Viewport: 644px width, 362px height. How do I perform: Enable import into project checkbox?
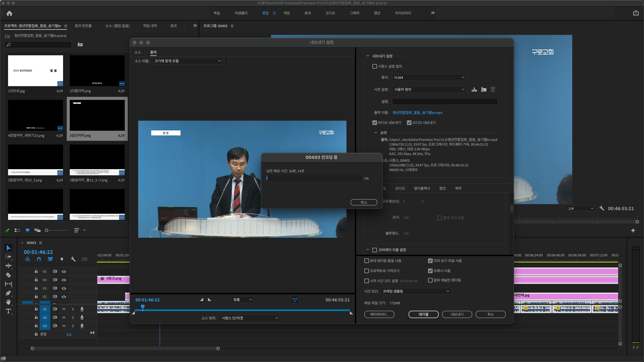click(x=366, y=271)
